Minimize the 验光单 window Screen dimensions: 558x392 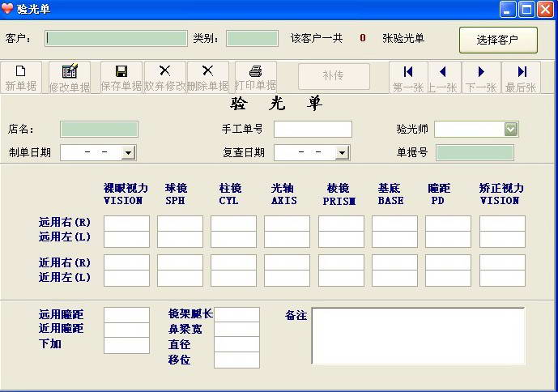[508, 9]
